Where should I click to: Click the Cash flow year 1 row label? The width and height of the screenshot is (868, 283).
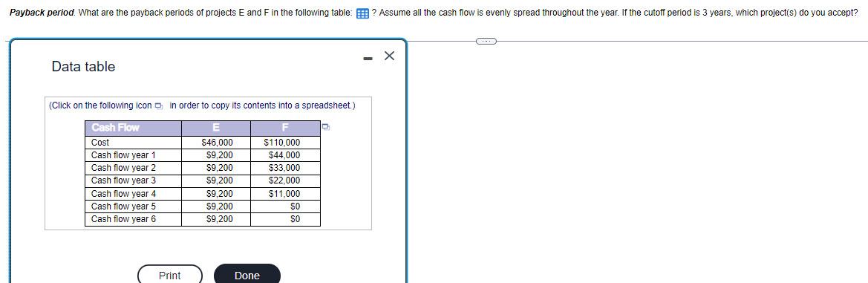point(123,155)
